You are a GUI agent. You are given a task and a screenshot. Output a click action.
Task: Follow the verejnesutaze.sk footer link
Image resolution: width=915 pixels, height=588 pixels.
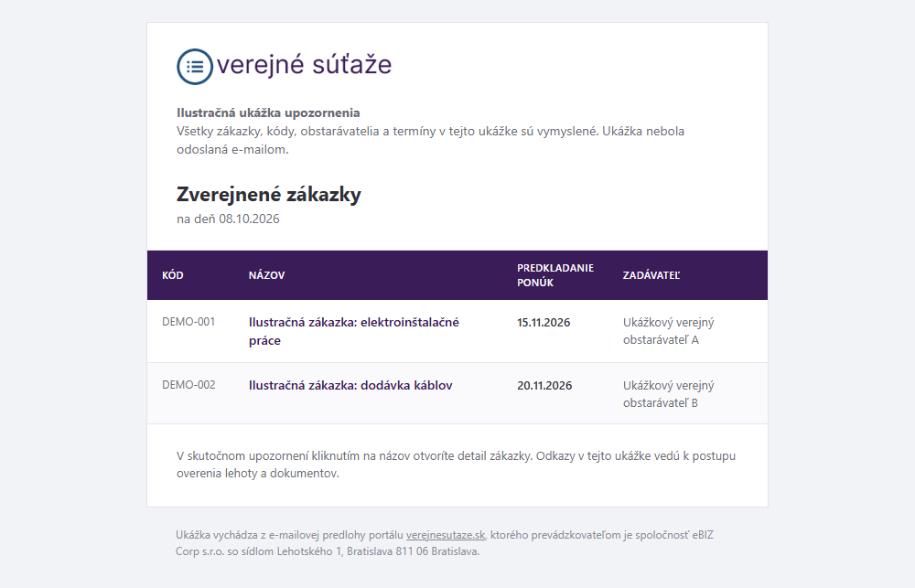pos(446,535)
